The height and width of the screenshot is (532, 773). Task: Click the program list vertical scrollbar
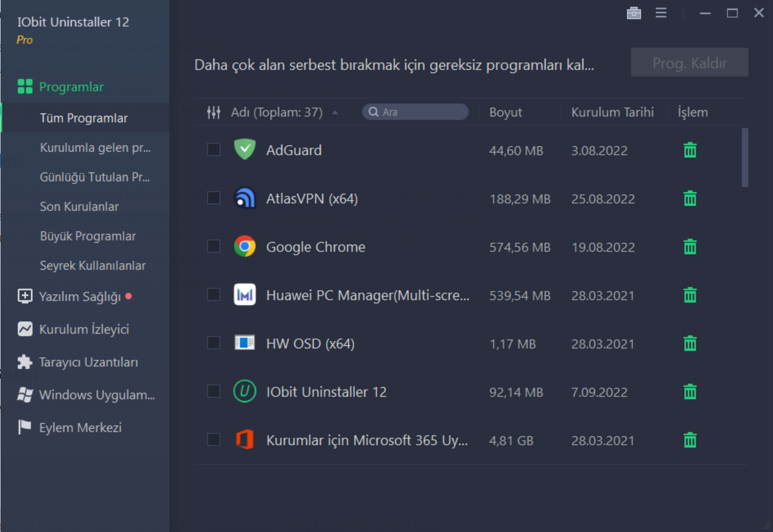[x=745, y=158]
